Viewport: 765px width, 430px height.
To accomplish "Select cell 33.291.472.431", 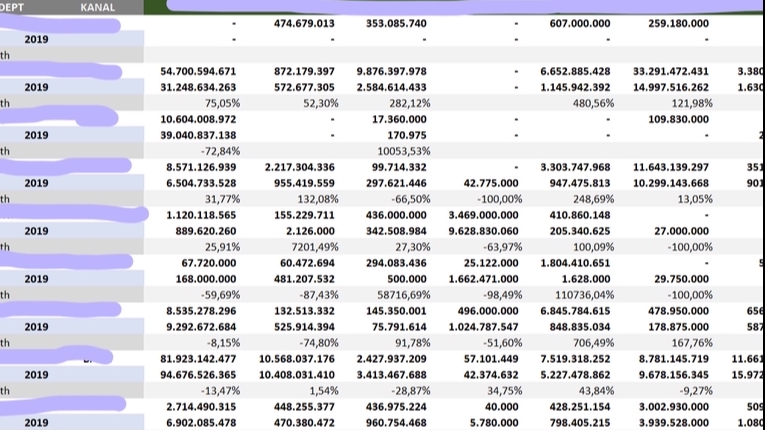I will point(671,71).
